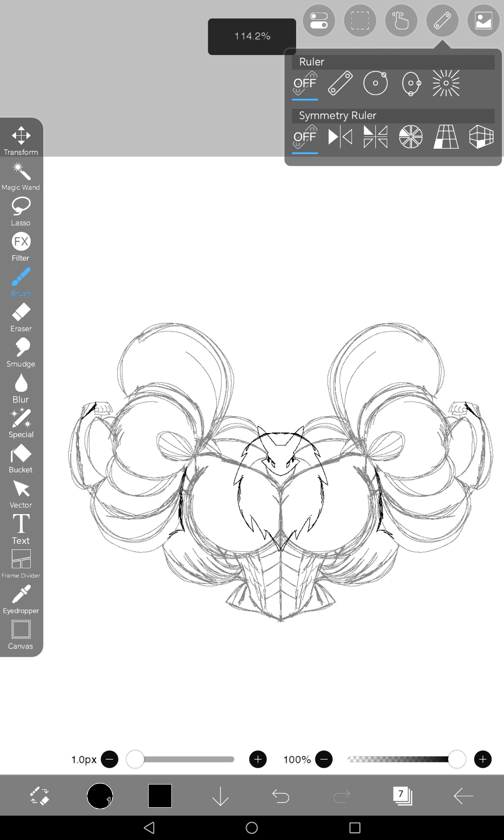This screenshot has height=840, width=504.
Task: Choose the Magic Wand tool
Action: (21, 176)
